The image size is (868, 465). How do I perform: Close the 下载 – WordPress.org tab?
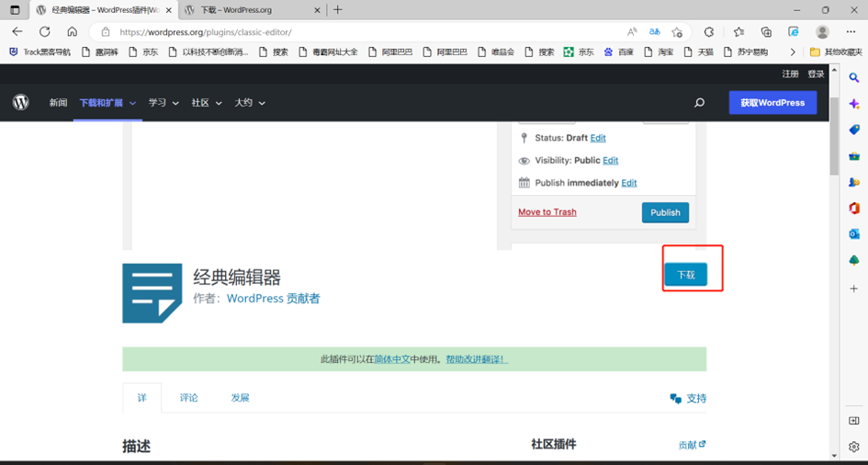[x=317, y=10]
